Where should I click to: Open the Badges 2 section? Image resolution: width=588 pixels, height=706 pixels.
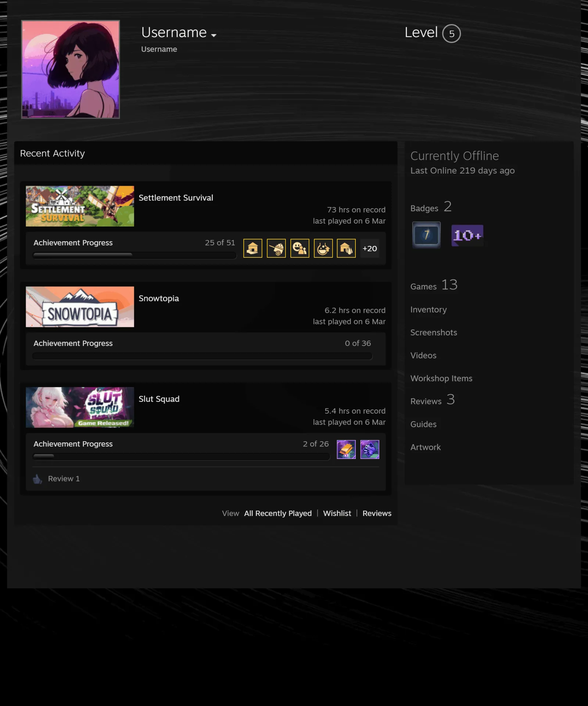431,207
